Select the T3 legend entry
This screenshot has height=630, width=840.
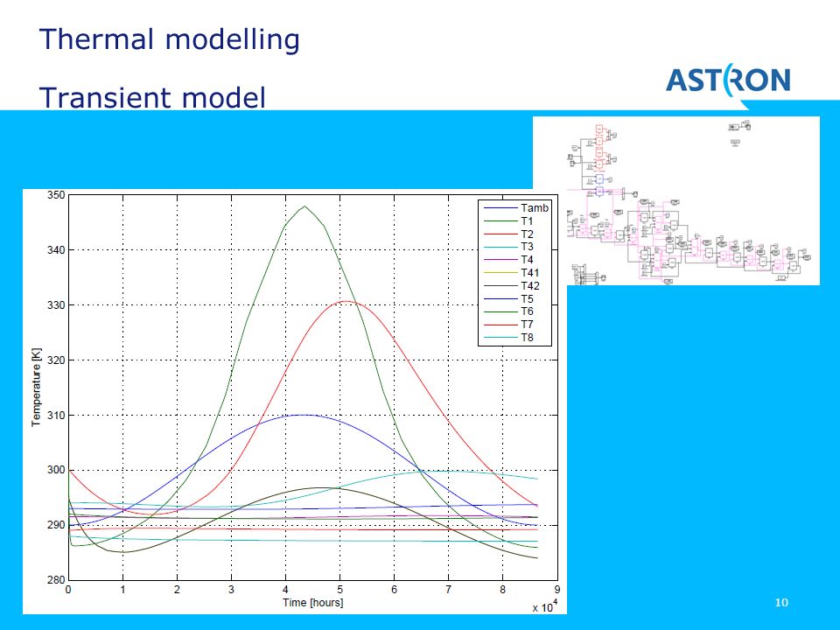[509, 247]
